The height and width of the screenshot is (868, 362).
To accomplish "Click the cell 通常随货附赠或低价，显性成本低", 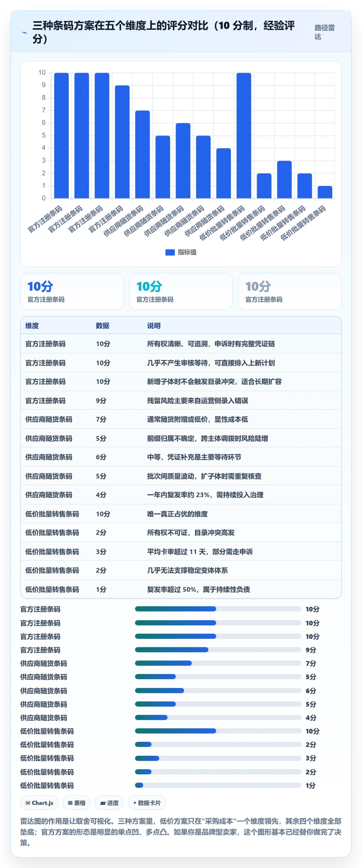I will point(197,419).
